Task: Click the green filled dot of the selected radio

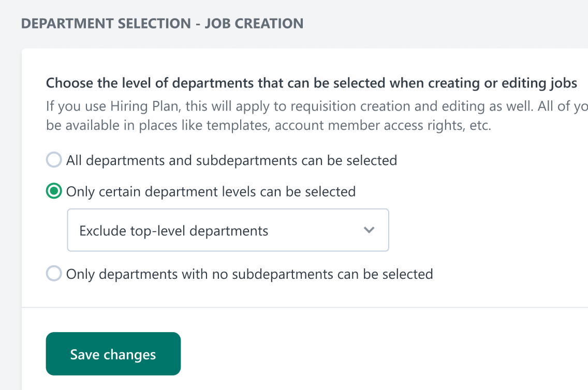Action: click(54, 191)
